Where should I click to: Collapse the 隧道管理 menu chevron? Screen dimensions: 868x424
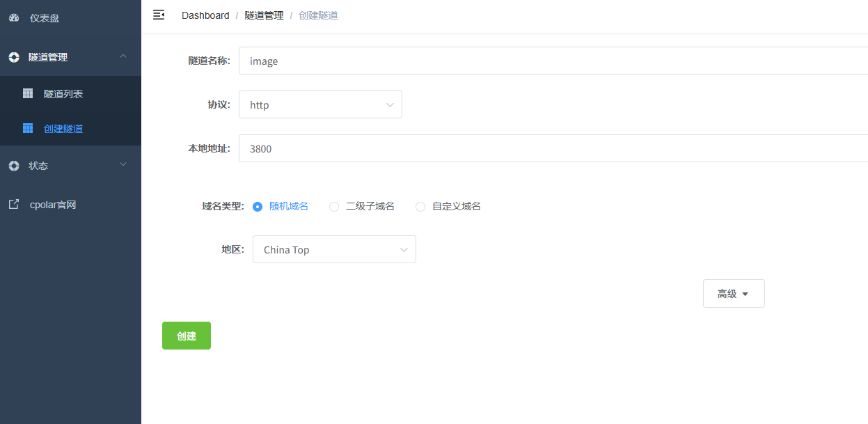pyautogui.click(x=123, y=56)
